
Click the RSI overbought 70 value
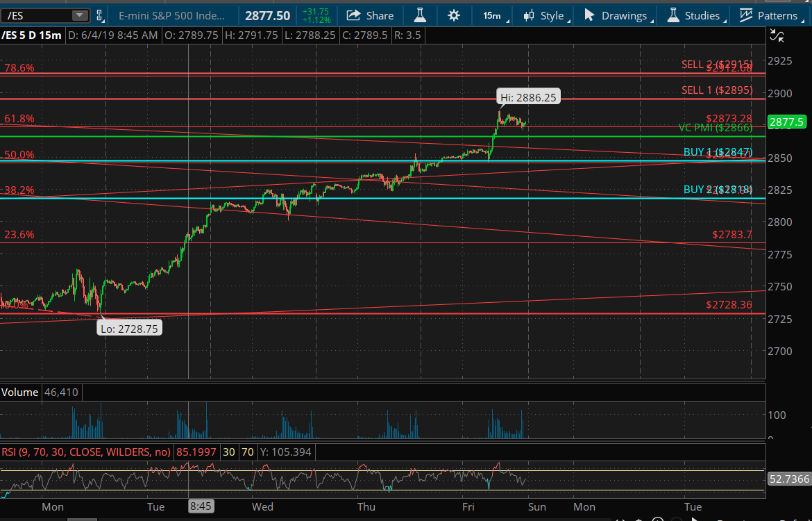point(248,452)
